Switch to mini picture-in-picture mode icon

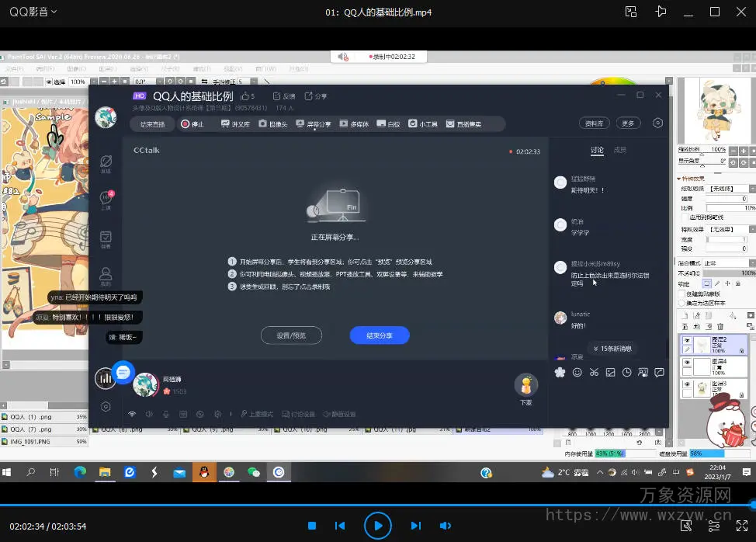[x=631, y=12]
